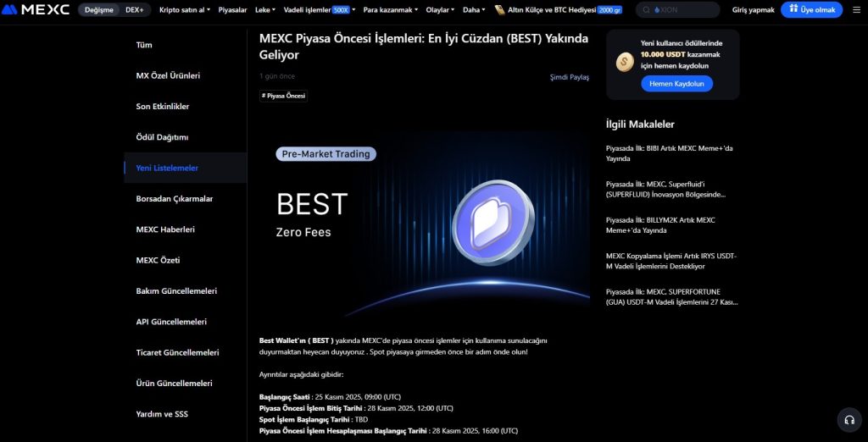Go to MEXC Haberleri sidebar section

click(165, 229)
